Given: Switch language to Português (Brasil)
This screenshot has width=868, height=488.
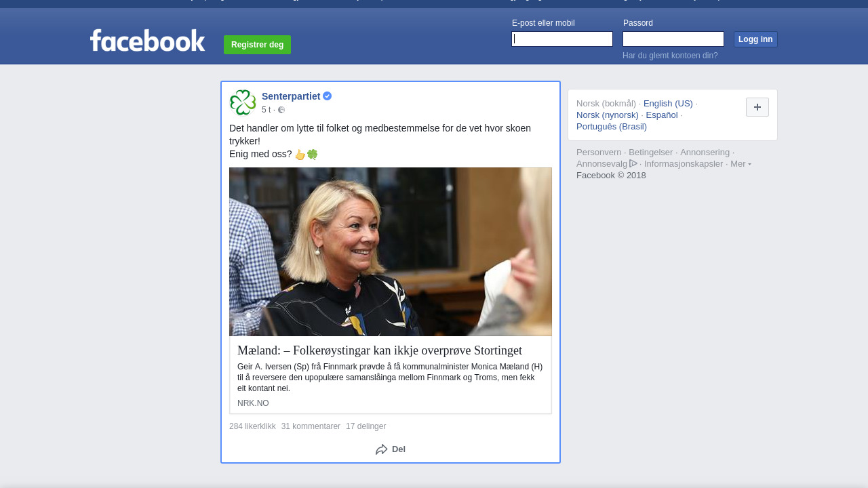Looking at the screenshot, I should [x=612, y=127].
